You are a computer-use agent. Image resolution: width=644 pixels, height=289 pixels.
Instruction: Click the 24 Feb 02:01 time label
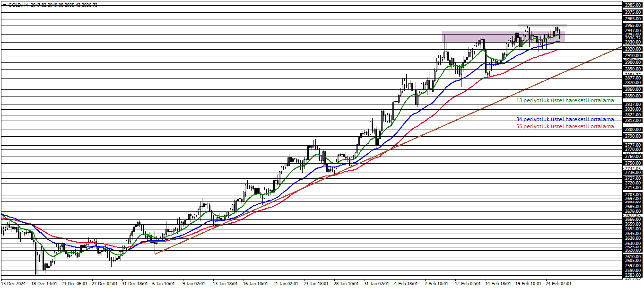(x=558, y=284)
